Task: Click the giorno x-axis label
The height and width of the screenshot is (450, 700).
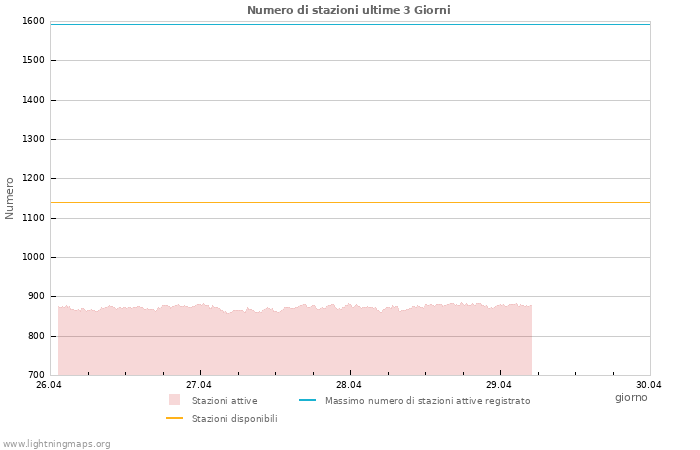Action: (x=631, y=397)
